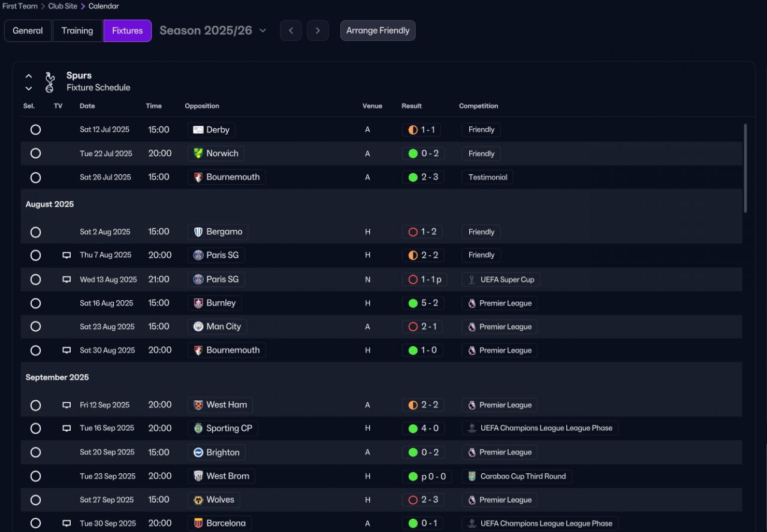767x532 pixels.
Task: Click the green win indicator for Burnley result
Action: [413, 303]
